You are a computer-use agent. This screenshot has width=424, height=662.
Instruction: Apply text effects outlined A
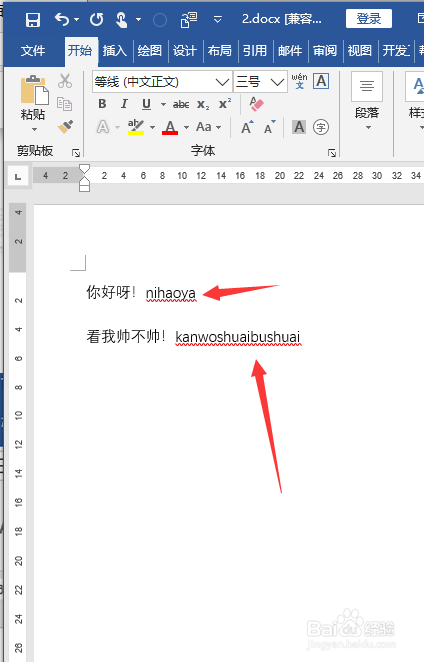point(103,127)
